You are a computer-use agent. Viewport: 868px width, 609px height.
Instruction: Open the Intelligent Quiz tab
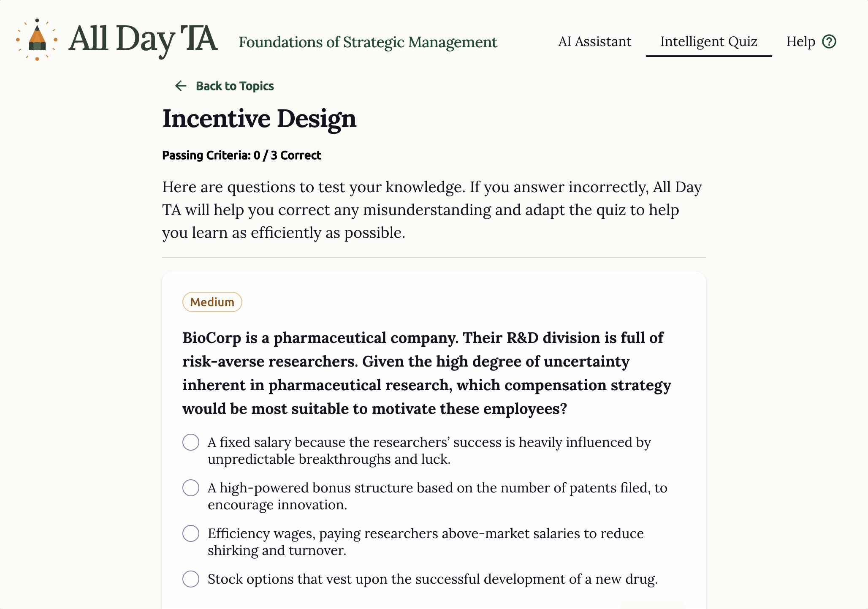tap(708, 41)
